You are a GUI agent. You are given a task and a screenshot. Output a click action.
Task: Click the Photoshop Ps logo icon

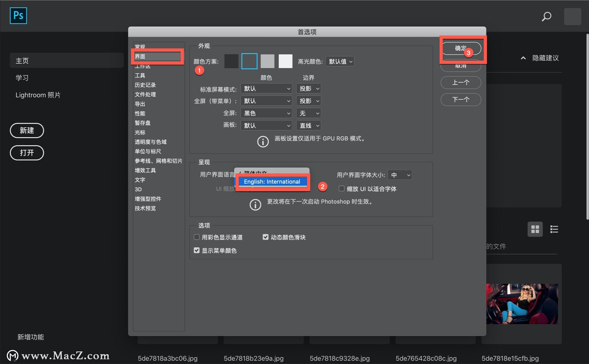tap(18, 16)
